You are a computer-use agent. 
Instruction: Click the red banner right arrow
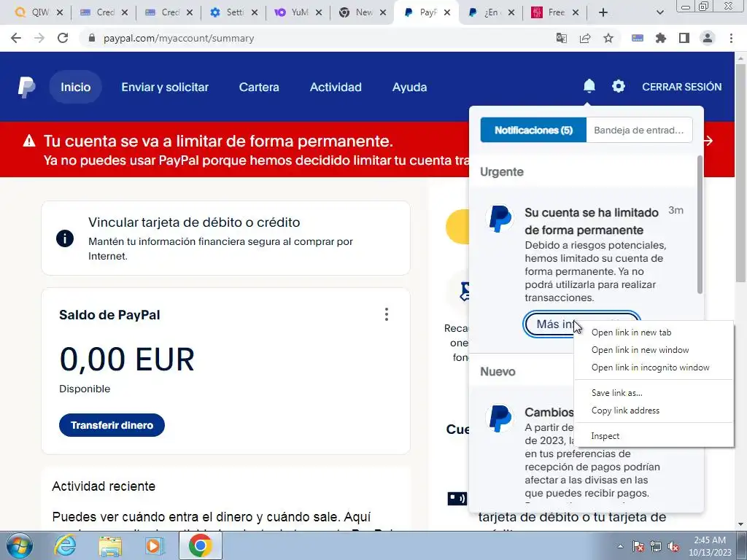(708, 141)
